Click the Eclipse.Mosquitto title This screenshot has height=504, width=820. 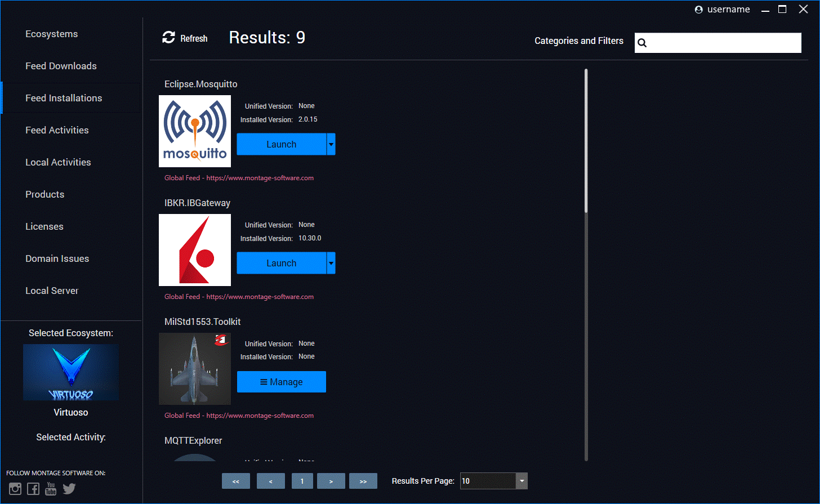(x=201, y=84)
